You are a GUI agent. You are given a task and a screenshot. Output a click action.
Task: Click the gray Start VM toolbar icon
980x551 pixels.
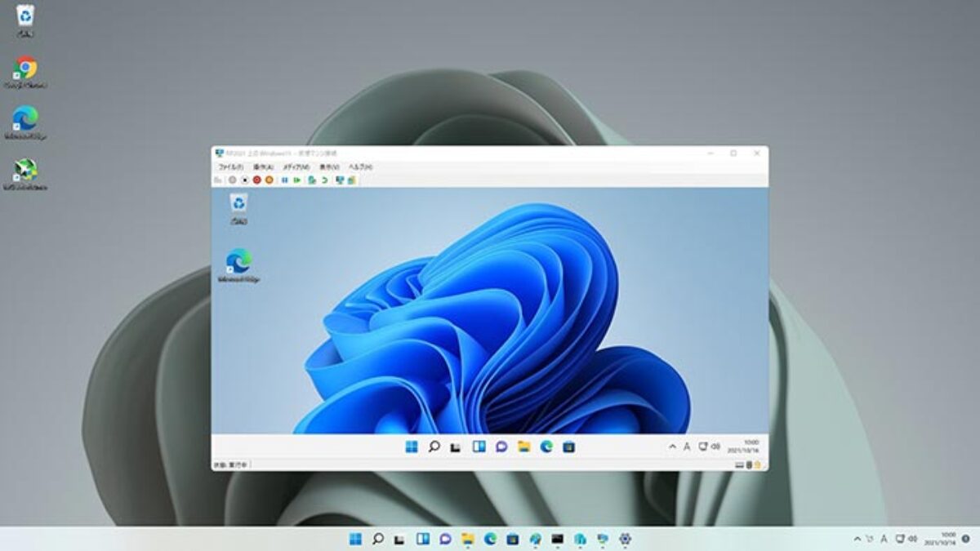tap(233, 180)
